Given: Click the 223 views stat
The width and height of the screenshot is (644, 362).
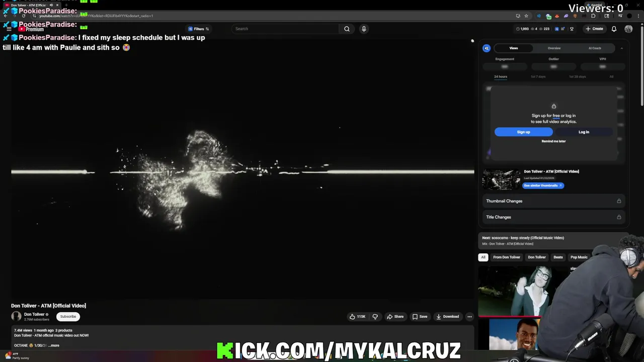Looking at the screenshot, I should point(544,29).
